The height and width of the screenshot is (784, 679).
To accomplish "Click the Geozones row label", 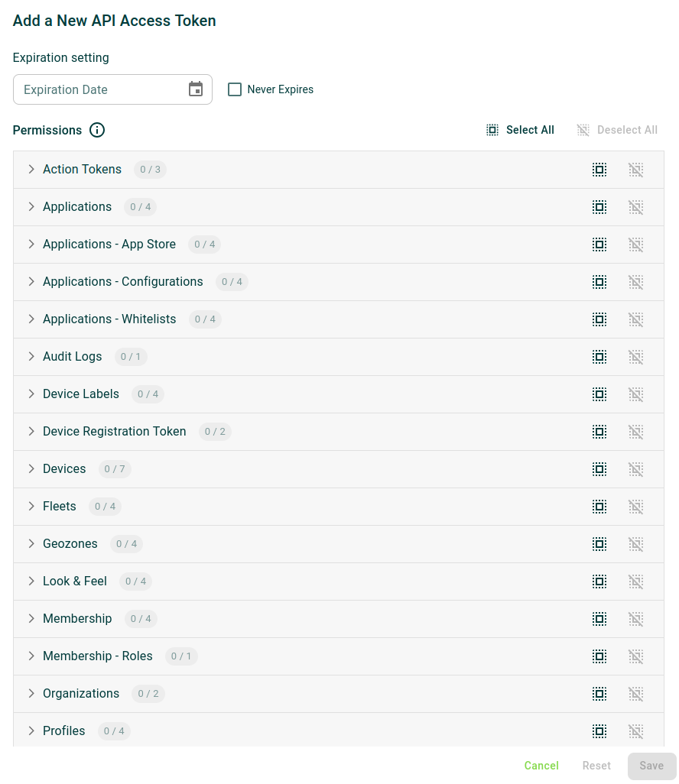I will [x=70, y=543].
